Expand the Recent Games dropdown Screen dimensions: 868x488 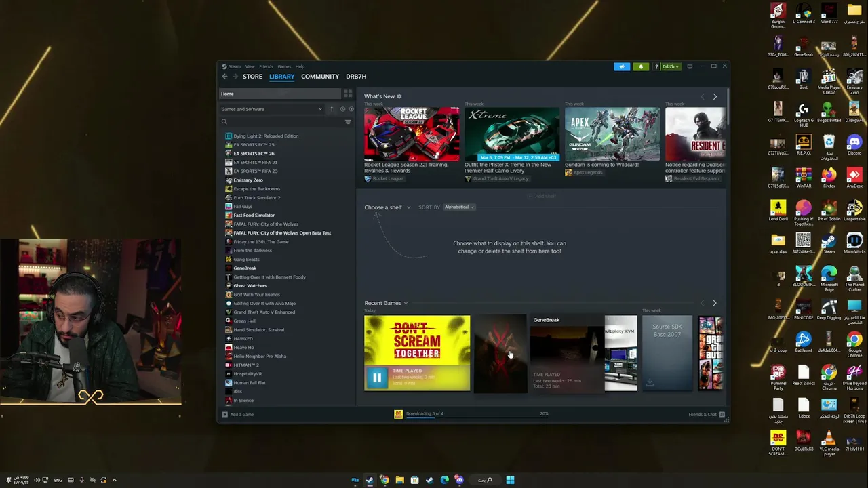pyautogui.click(x=386, y=303)
